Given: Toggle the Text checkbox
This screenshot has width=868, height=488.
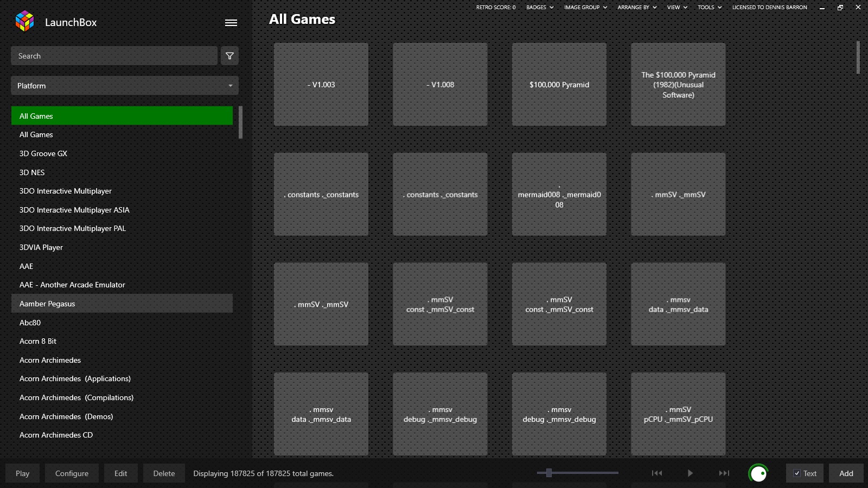Looking at the screenshot, I should click(x=797, y=473).
